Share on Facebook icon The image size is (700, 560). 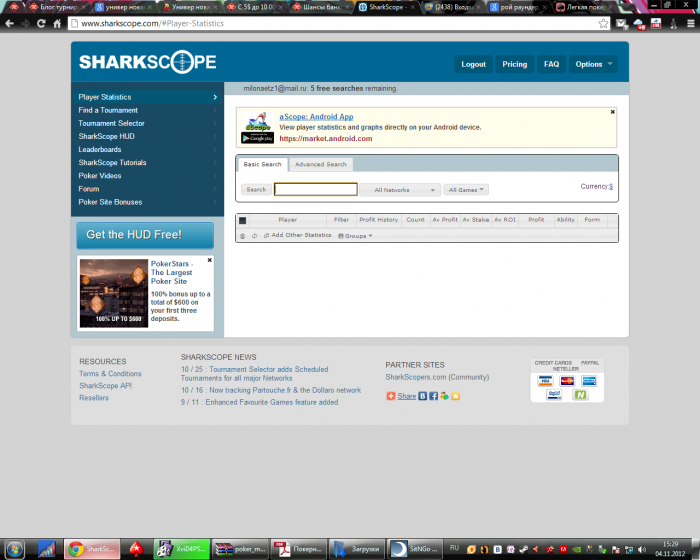point(433,396)
